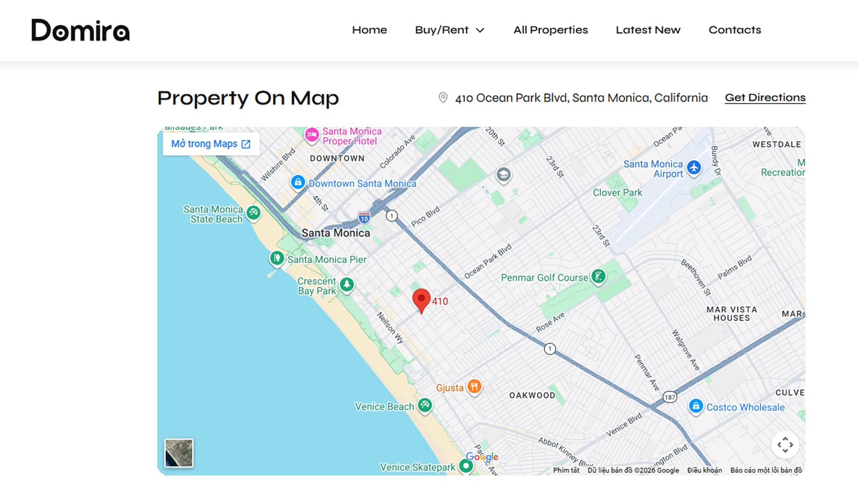Switch to satellite view thumbnail

[x=179, y=453]
